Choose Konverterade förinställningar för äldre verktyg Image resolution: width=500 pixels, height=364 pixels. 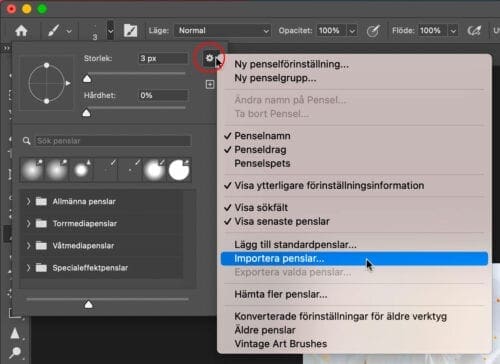[x=354, y=316]
